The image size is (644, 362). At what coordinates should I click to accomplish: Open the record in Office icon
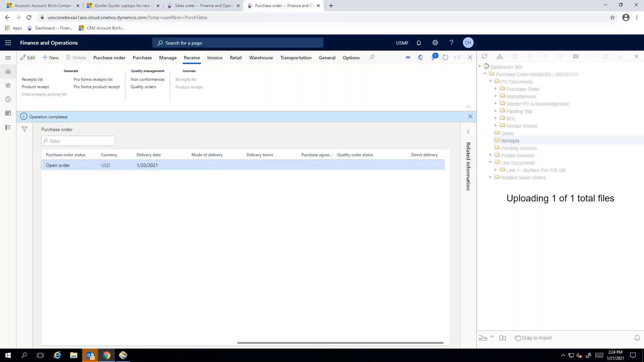(421, 57)
